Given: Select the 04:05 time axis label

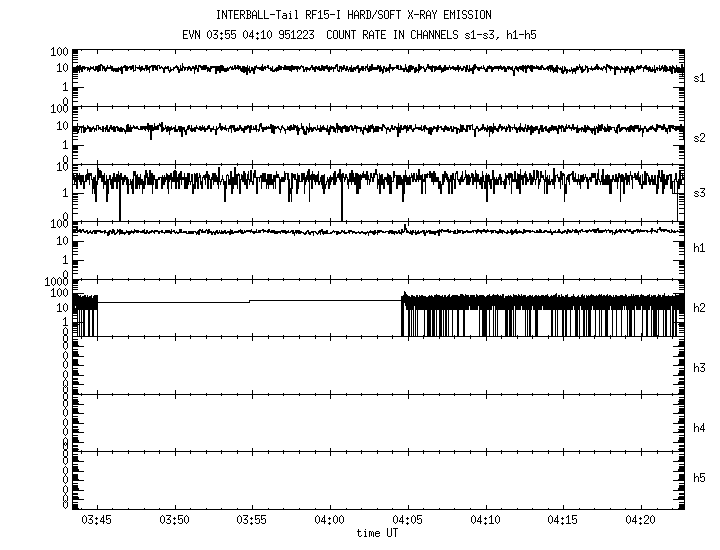Looking at the screenshot, I should click(x=407, y=521).
